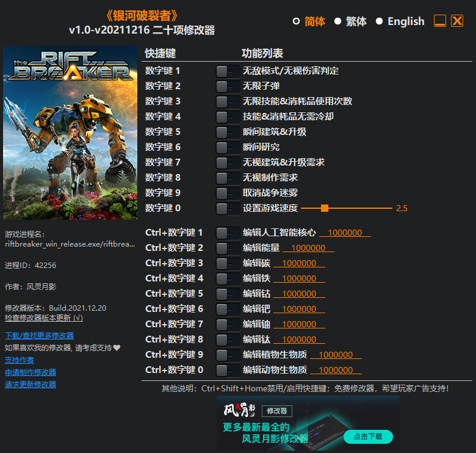
Task: Switch language to English
Action: [379, 21]
